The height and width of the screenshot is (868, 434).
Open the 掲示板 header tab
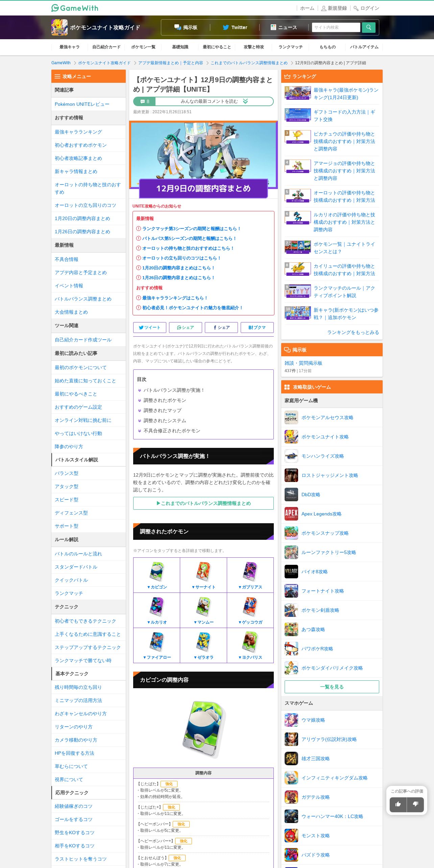[x=186, y=27]
